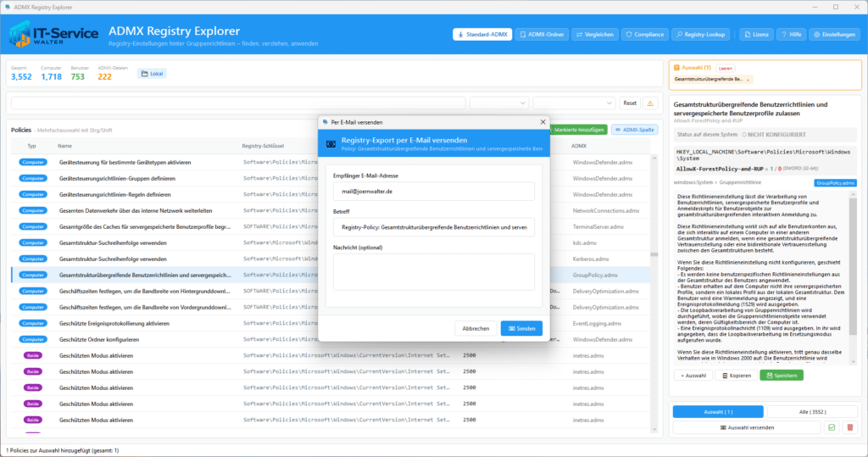Close the Per E-Mail versenden dialog

coord(542,122)
